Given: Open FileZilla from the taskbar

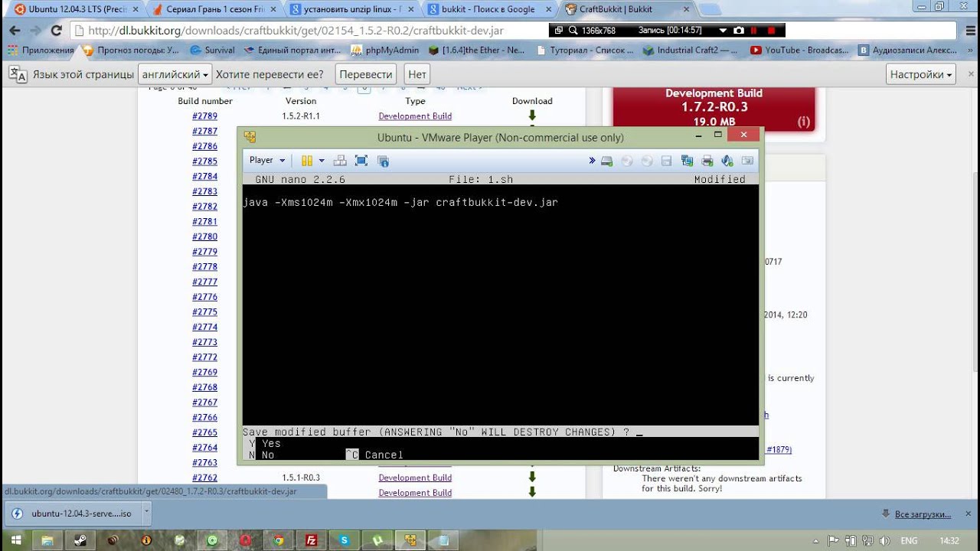Looking at the screenshot, I should (312, 540).
